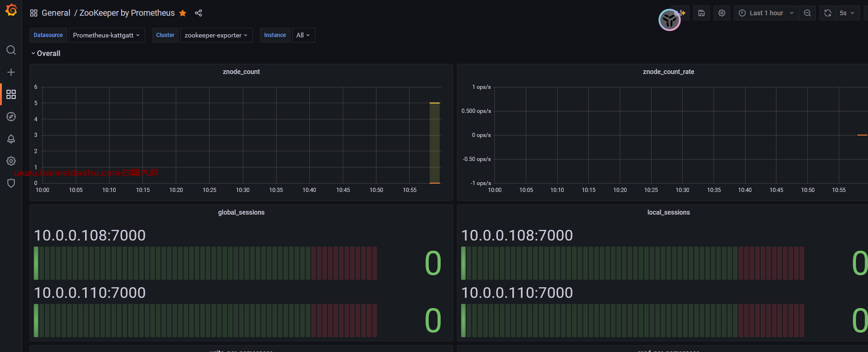Refresh the dashboard now
868x352 pixels.
click(828, 13)
